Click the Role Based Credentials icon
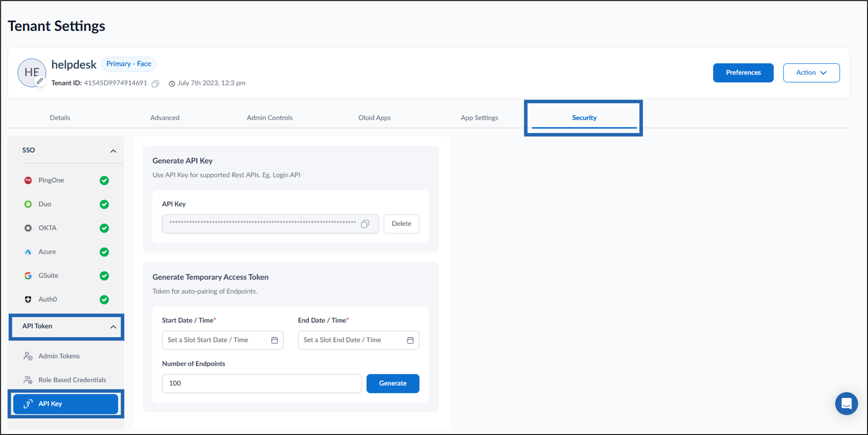The image size is (868, 435). point(28,380)
